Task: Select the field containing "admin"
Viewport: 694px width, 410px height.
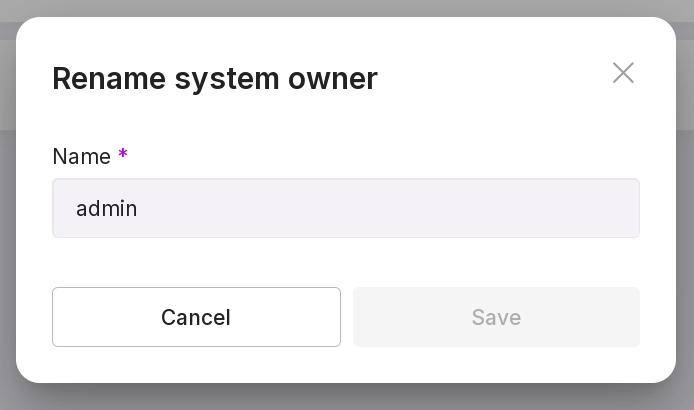Action: [x=345, y=208]
